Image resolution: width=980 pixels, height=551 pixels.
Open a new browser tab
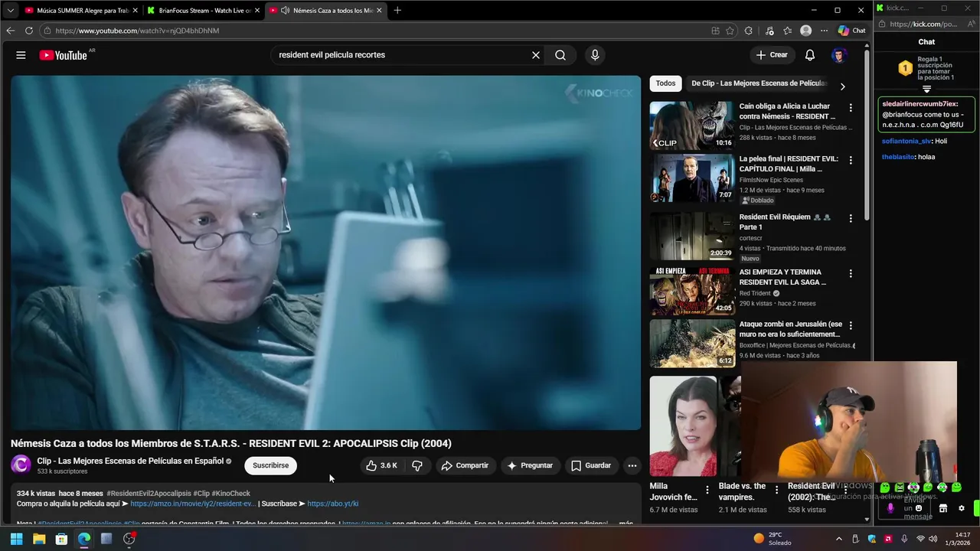coord(397,10)
